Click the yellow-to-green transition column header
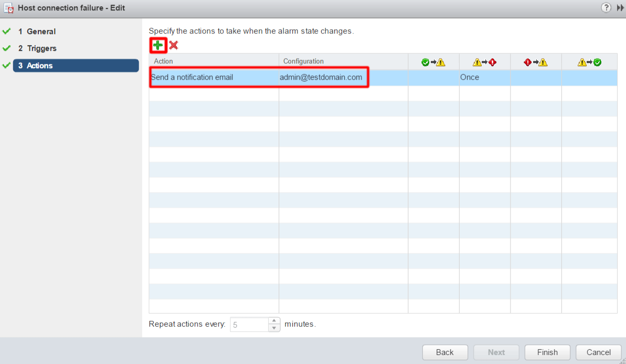The height and width of the screenshot is (364, 626). click(589, 62)
